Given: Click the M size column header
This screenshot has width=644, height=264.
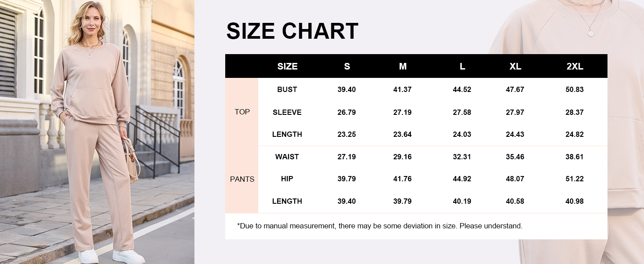Looking at the screenshot, I should click(x=402, y=66).
